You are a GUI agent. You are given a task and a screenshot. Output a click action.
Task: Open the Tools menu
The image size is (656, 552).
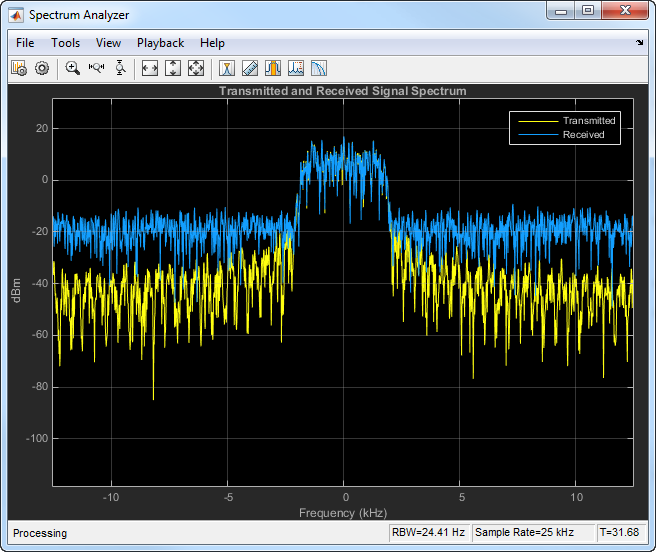(65, 43)
